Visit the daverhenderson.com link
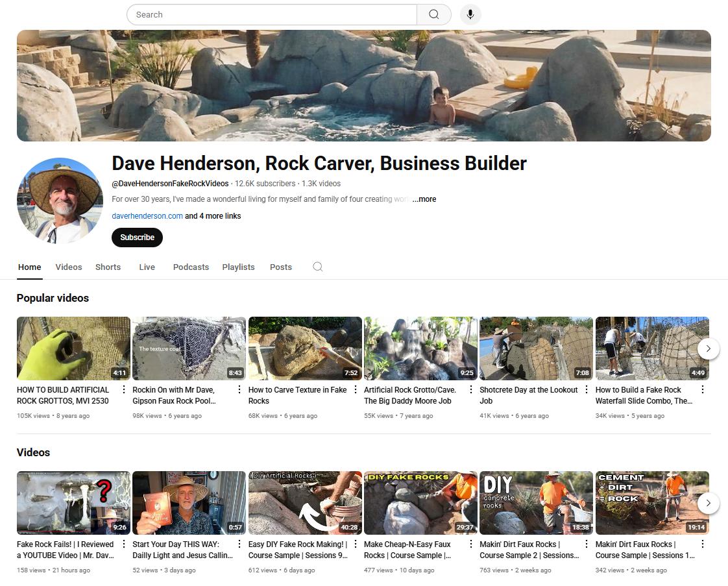 [x=147, y=216]
